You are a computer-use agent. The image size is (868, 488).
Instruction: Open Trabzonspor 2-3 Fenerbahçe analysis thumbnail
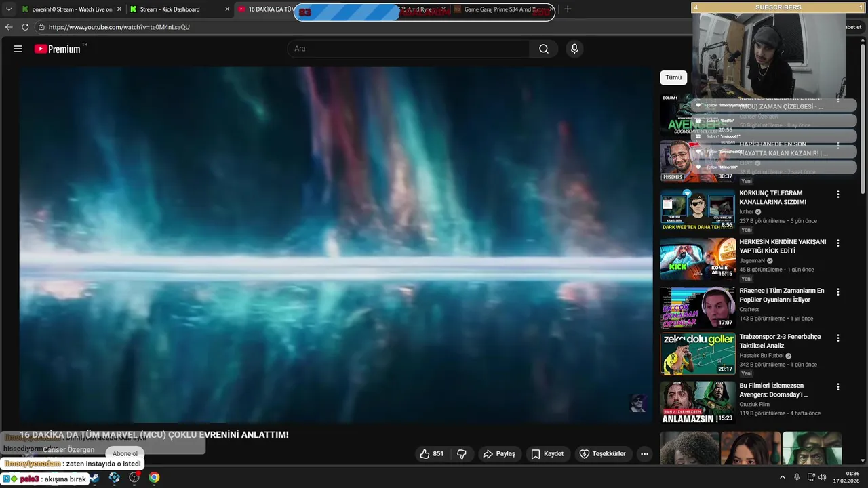click(698, 354)
